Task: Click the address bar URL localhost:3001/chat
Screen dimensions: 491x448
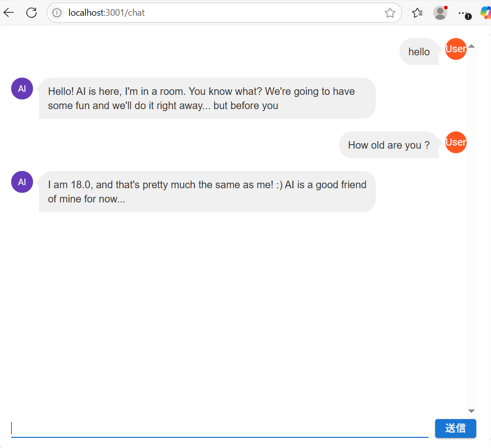Action: (x=107, y=13)
